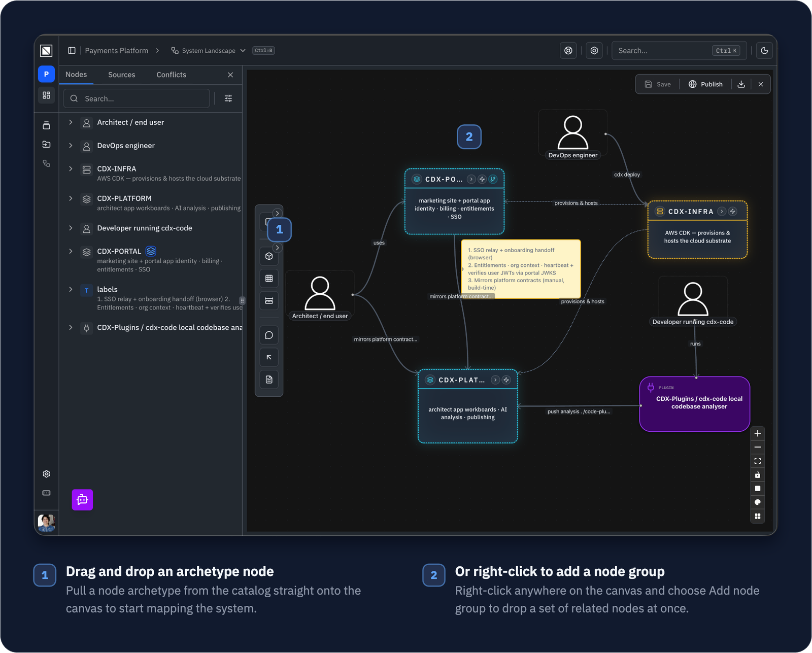
Task: Close the nodes side panel
Action: pos(230,75)
